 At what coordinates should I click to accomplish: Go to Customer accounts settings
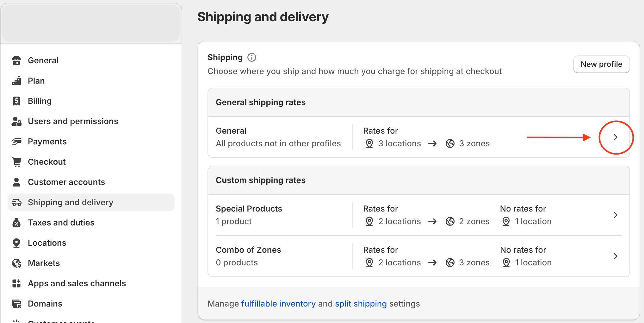pyautogui.click(x=66, y=182)
